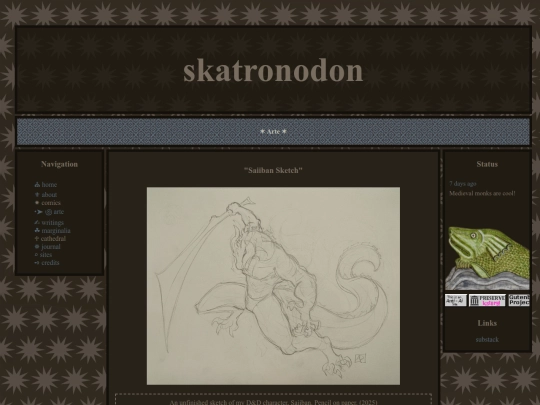Click the Gutenberg Project badge
This screenshot has height=405, width=540.
click(519, 300)
